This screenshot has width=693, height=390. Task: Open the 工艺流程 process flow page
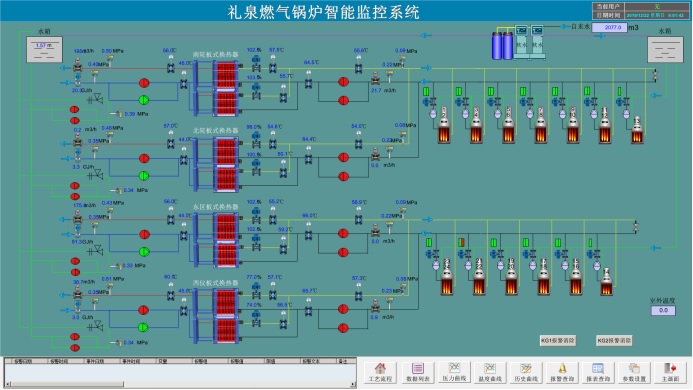(380, 372)
